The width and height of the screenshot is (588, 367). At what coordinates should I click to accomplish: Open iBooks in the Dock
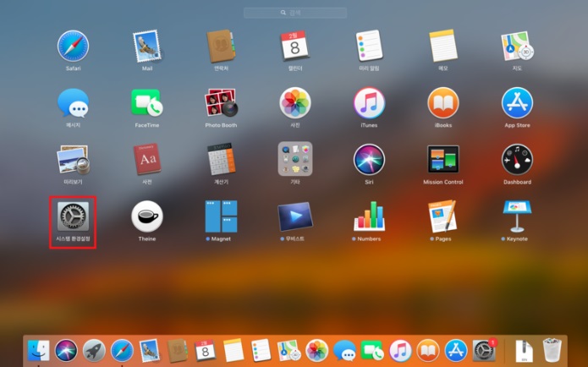pos(428,350)
